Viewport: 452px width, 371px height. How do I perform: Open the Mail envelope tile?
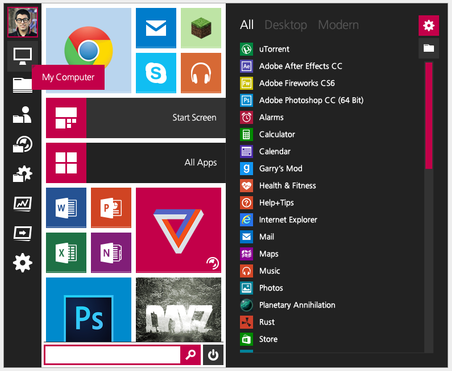tap(156, 28)
